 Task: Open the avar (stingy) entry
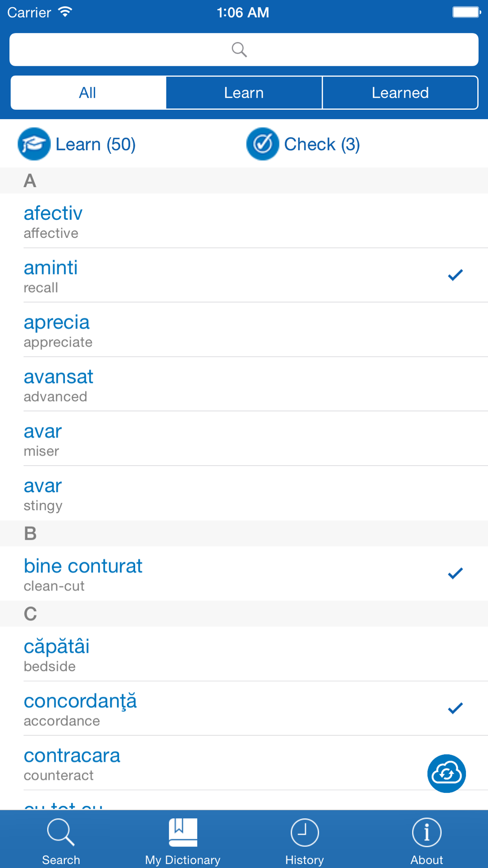point(244,493)
